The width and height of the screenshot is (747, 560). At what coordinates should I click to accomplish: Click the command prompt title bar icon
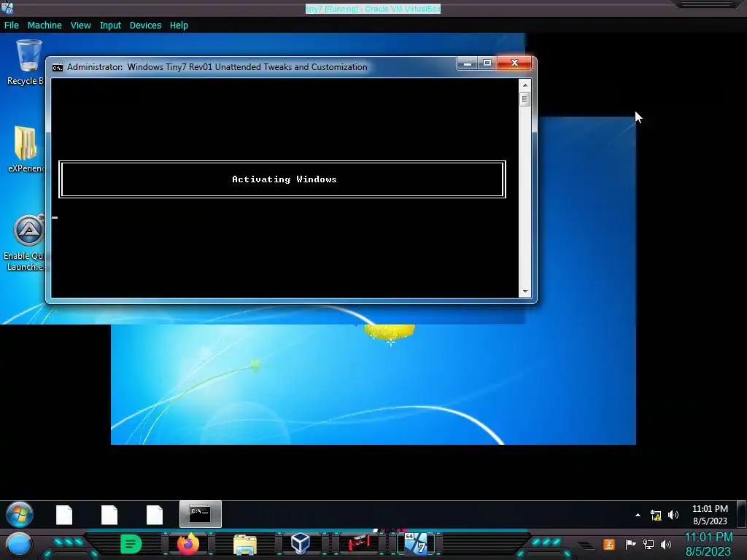(x=57, y=67)
